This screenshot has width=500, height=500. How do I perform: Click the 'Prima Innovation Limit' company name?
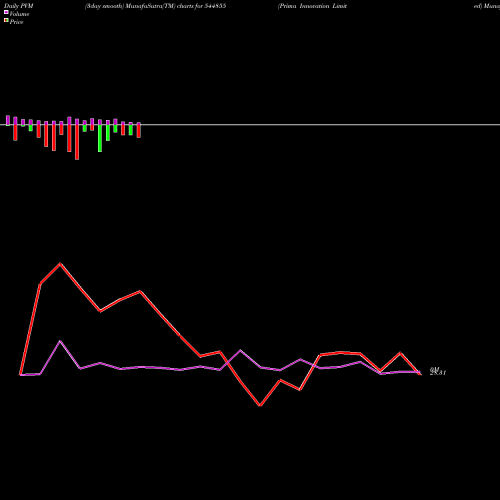tap(313, 6)
